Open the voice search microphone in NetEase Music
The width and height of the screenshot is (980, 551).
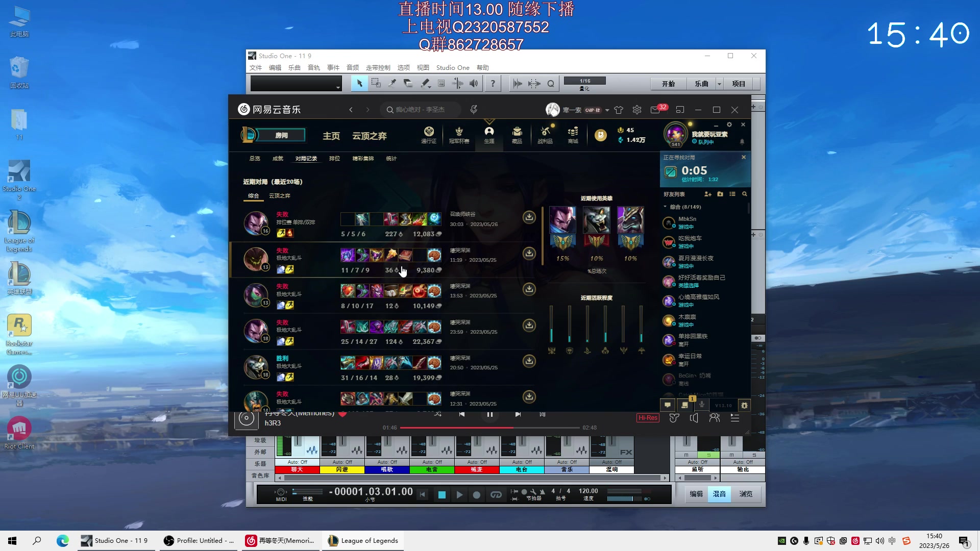coord(474,109)
